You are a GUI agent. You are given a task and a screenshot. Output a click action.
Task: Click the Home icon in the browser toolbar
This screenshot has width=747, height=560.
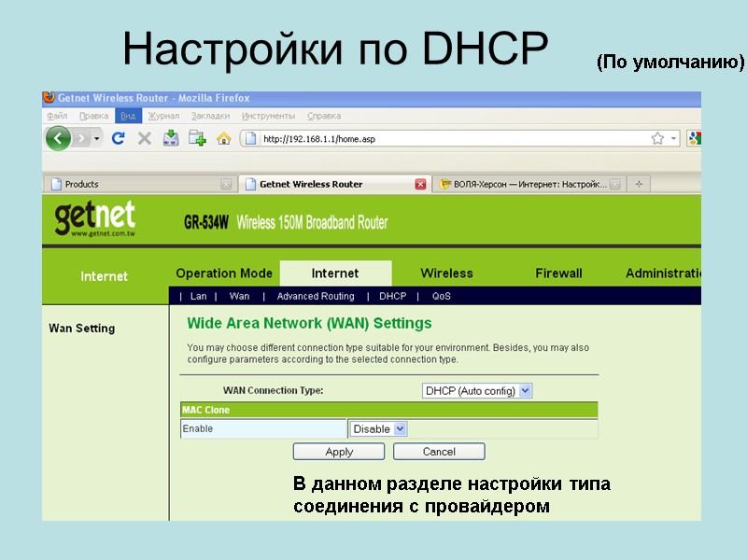(x=223, y=138)
